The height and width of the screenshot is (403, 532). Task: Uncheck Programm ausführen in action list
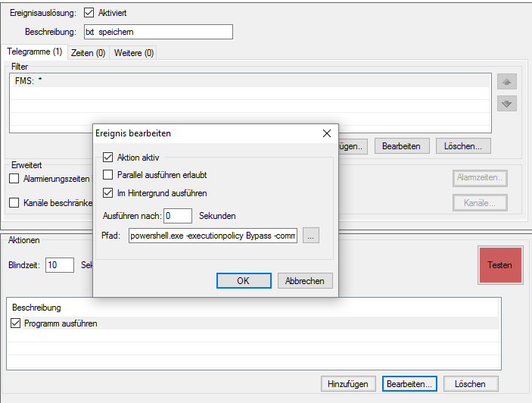click(17, 323)
